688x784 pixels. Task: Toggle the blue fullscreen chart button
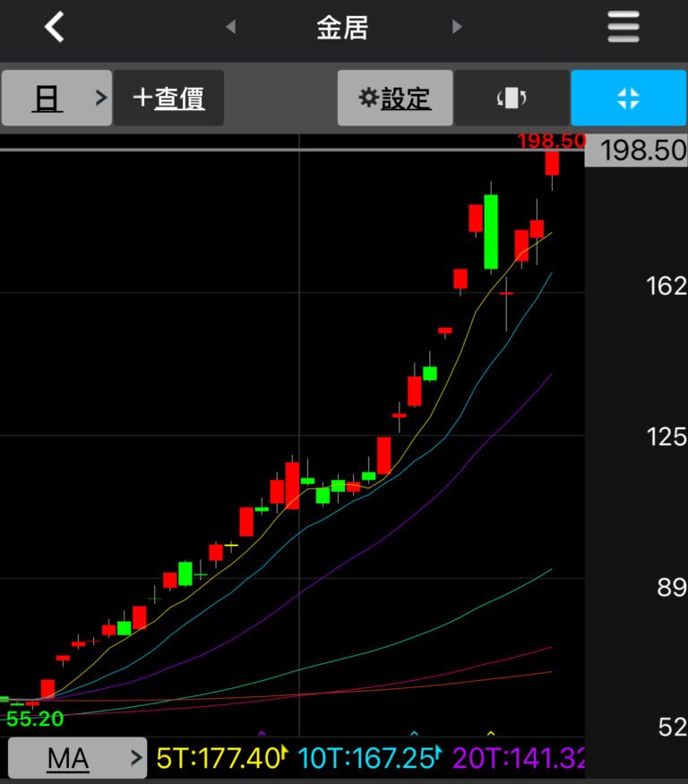(628, 98)
